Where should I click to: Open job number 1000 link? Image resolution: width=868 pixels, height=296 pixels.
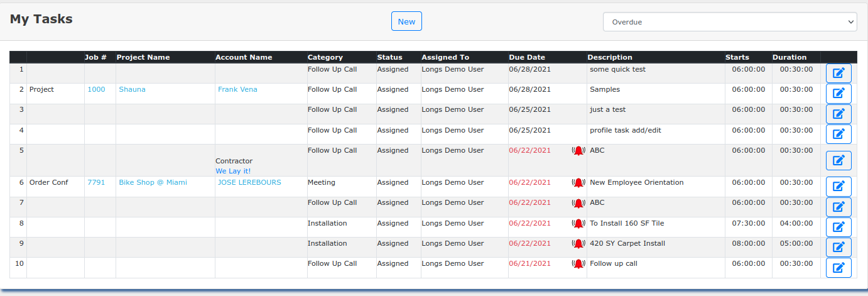tap(96, 89)
